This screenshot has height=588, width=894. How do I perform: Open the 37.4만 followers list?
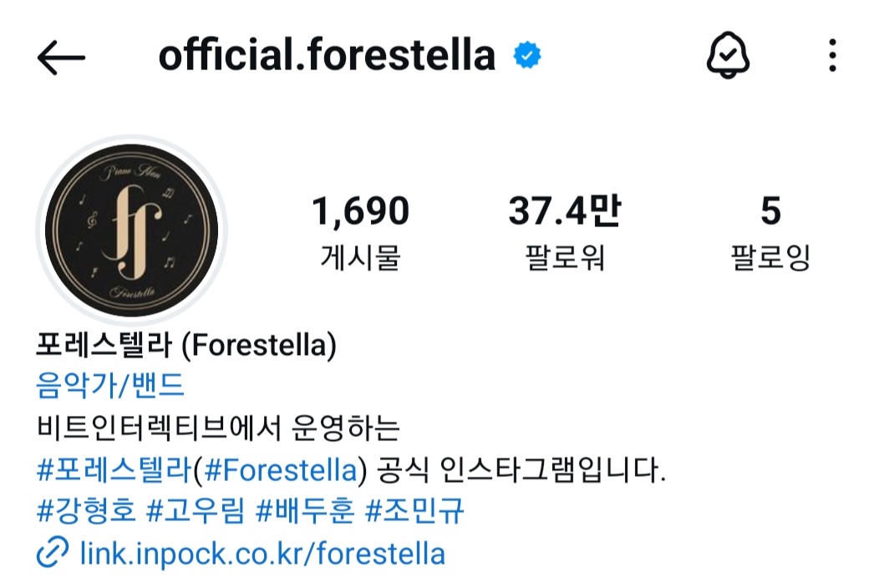coord(565,210)
